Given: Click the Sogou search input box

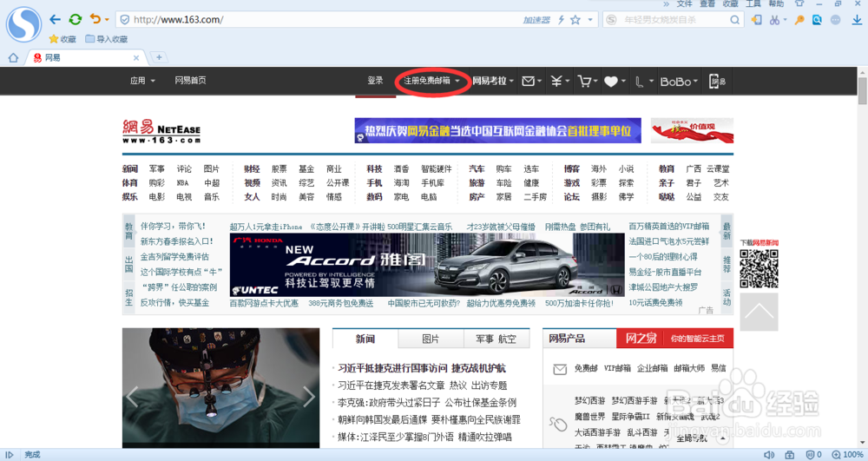Looking at the screenshot, I should pyautogui.click(x=674, y=20).
